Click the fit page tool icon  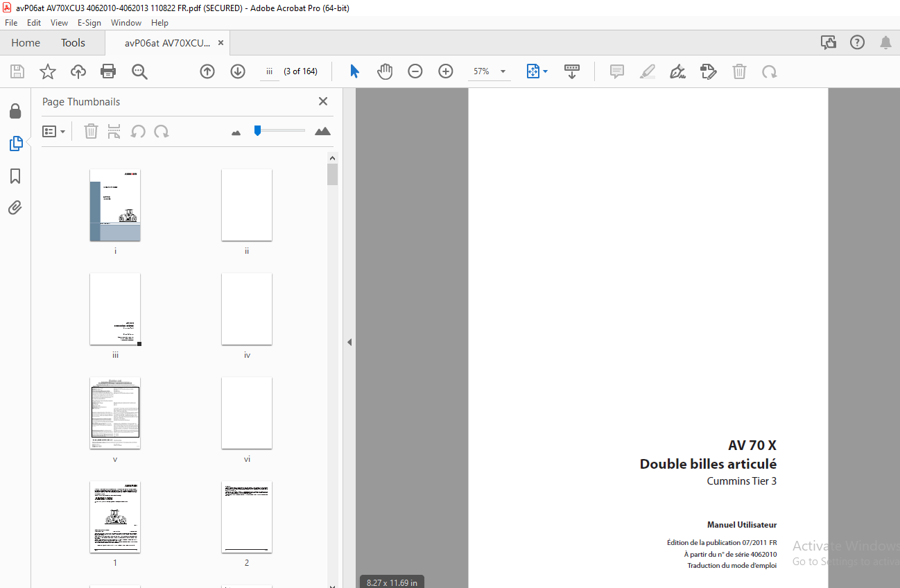pos(533,71)
